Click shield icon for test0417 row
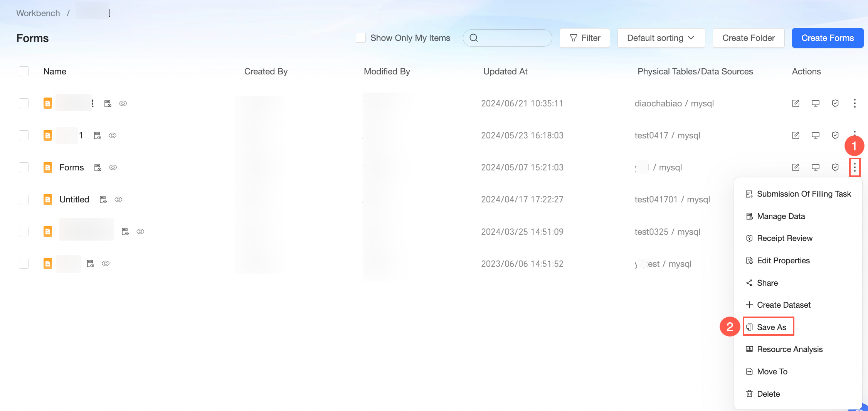 (x=835, y=135)
